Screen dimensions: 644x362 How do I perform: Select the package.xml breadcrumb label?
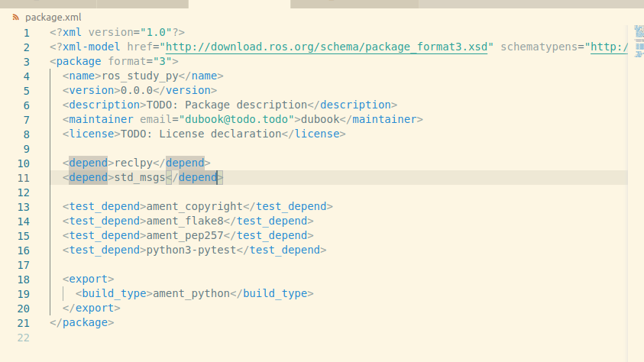click(x=53, y=18)
